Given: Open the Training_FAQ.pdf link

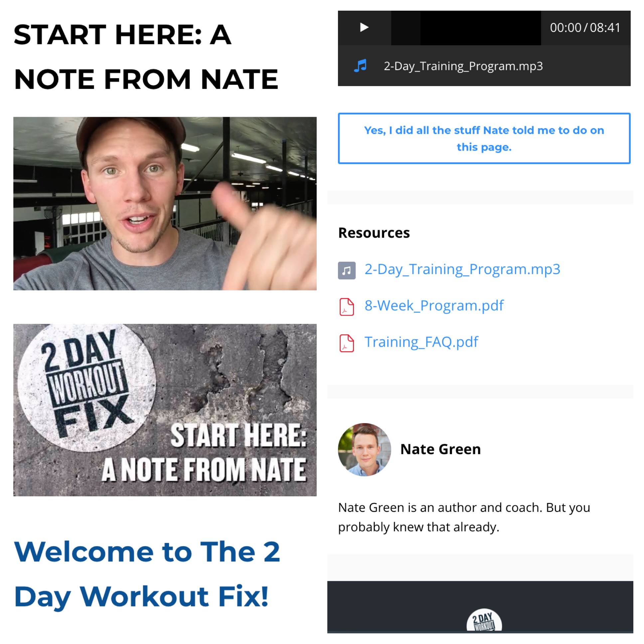Looking at the screenshot, I should tap(421, 342).
